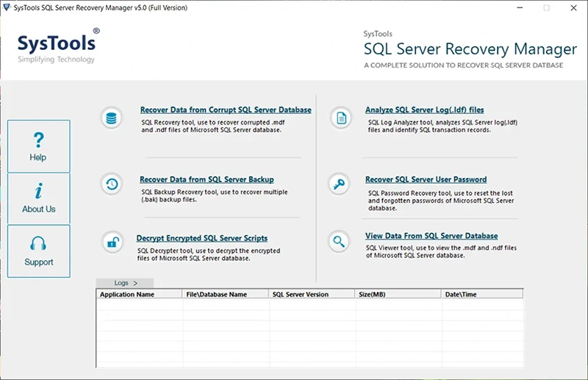Click the document icon for Log Analyzer
The image size is (588, 380).
click(340, 118)
